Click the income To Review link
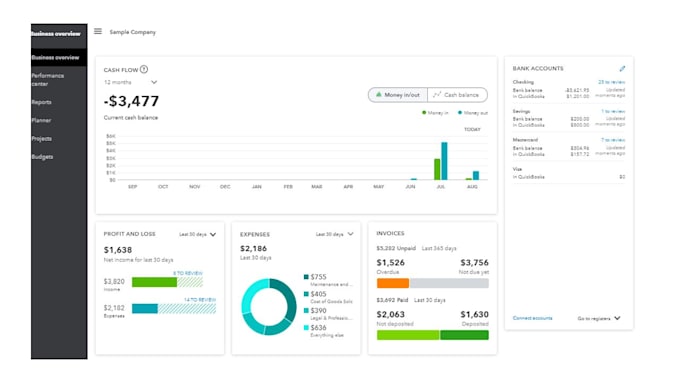Screen dimensions: 680x383 click(x=188, y=273)
